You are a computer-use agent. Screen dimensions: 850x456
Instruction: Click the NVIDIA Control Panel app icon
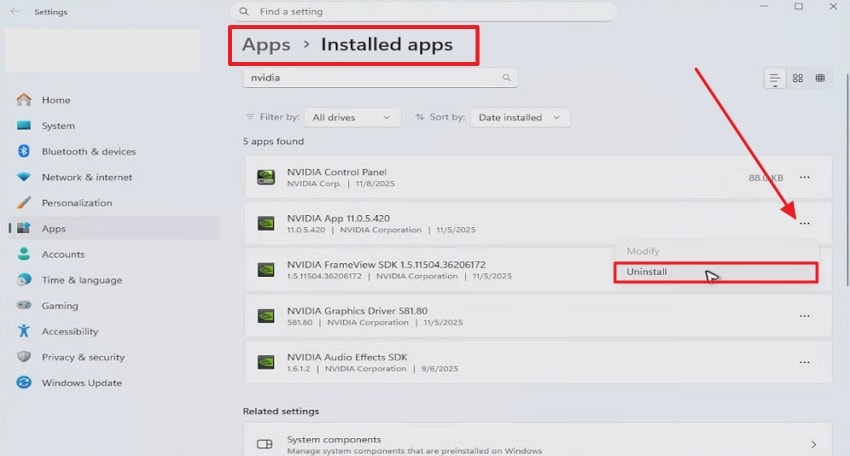pyautogui.click(x=266, y=177)
